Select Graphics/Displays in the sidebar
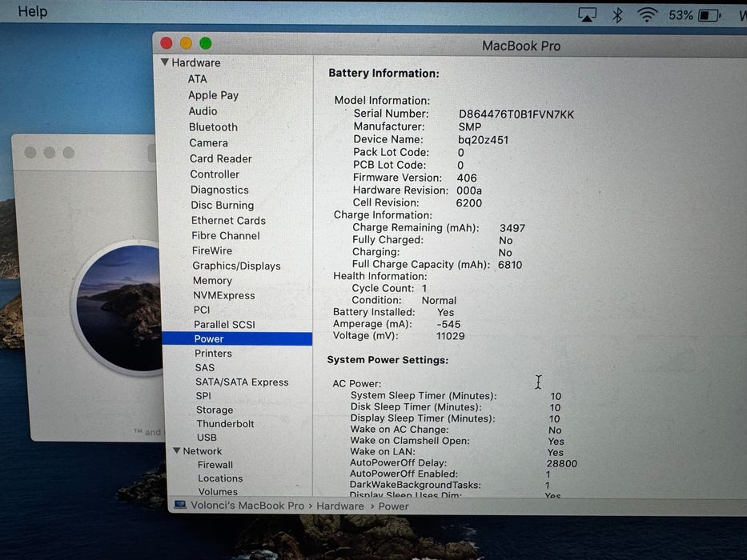The image size is (747, 560). (x=236, y=266)
